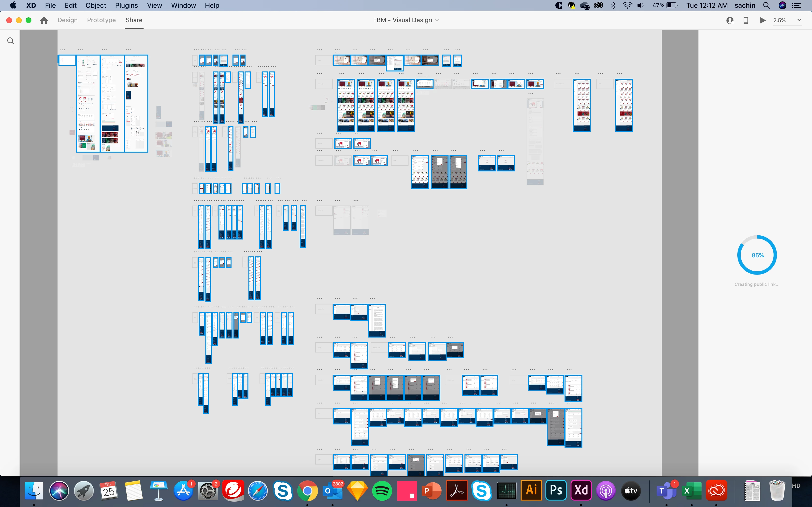Switch to the Design tab

click(x=67, y=20)
